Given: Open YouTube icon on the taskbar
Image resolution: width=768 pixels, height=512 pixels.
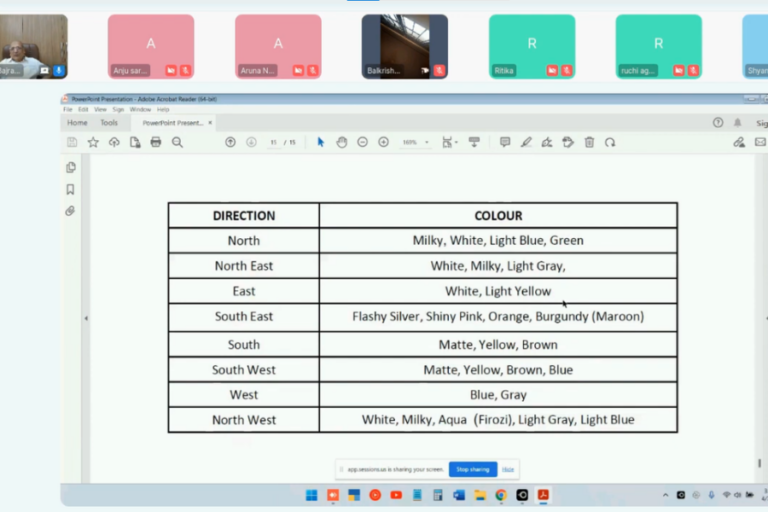Looking at the screenshot, I should click(396, 495).
